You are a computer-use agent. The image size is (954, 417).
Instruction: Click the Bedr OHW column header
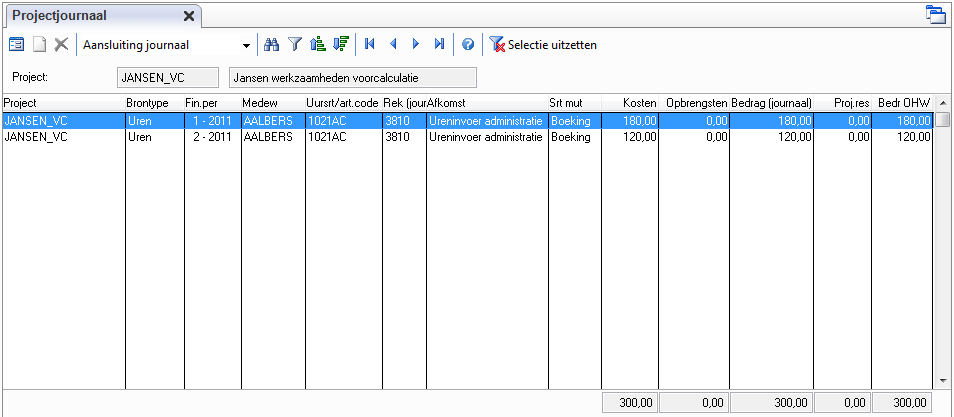pos(902,103)
